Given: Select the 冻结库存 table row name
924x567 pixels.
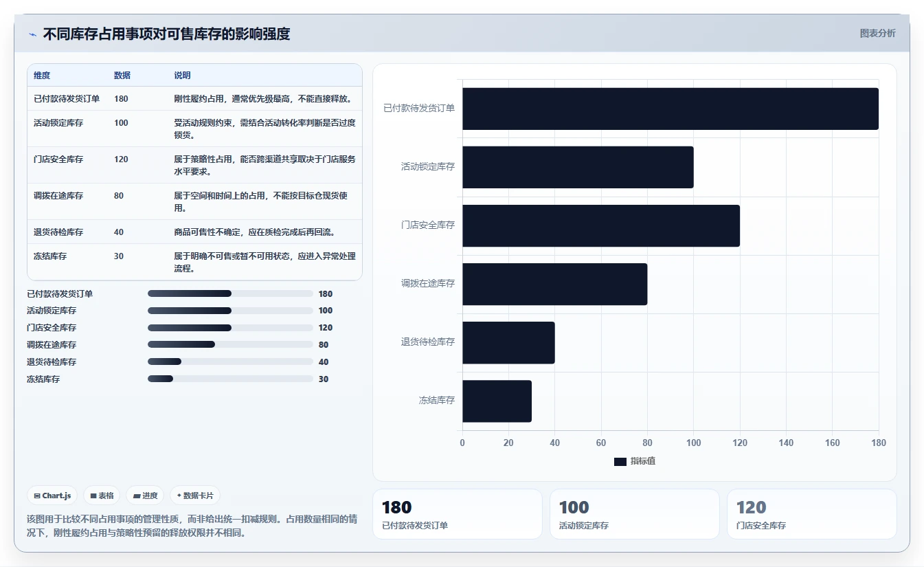Looking at the screenshot, I should 50,256.
